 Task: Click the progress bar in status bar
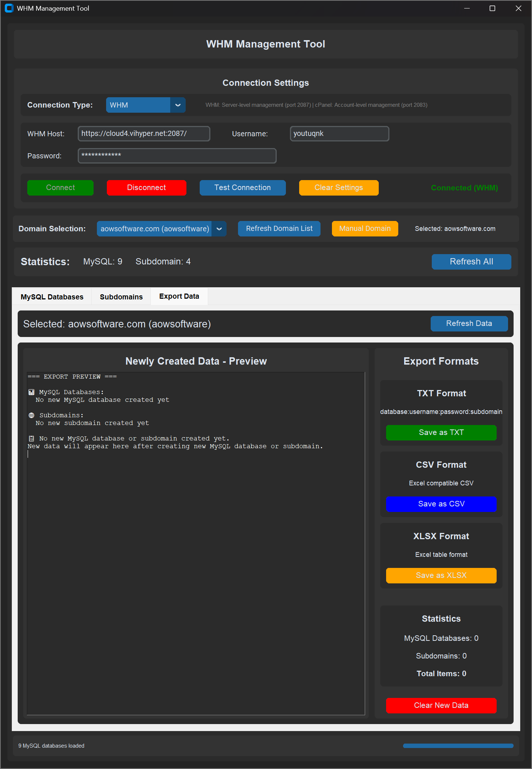point(458,746)
